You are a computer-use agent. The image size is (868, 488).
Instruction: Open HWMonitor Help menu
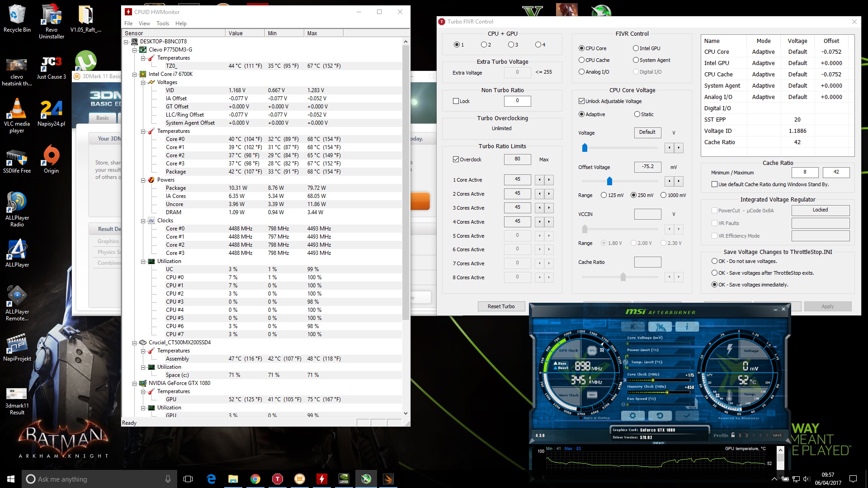point(181,23)
